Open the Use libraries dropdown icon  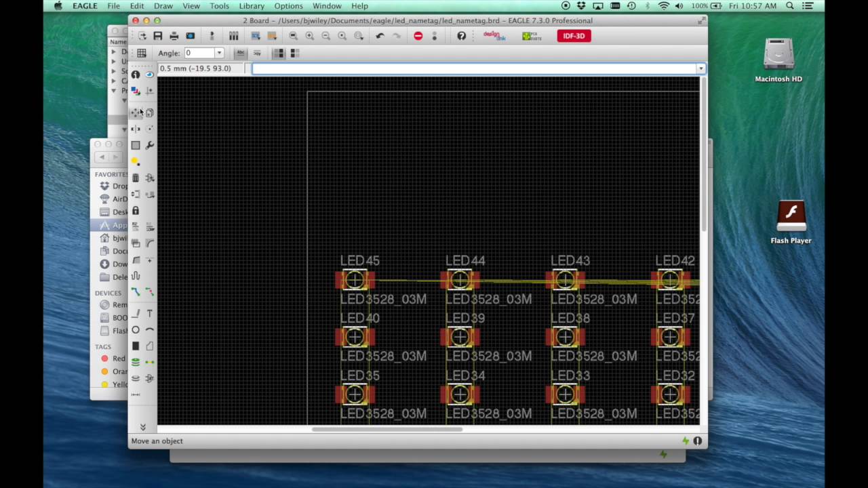[x=234, y=36]
